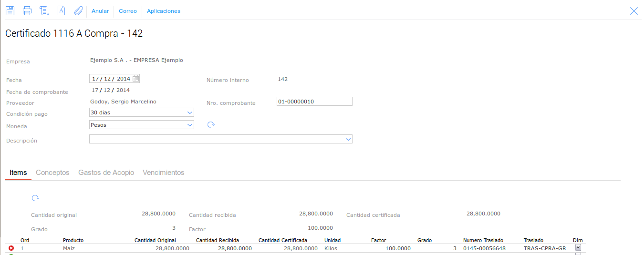Click the Nro. comprobante input field

(314, 102)
